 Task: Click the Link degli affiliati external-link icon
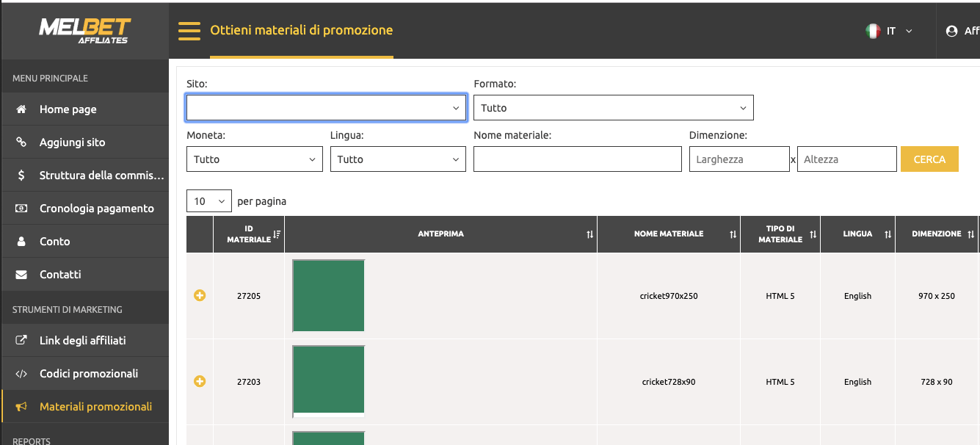[x=21, y=341]
